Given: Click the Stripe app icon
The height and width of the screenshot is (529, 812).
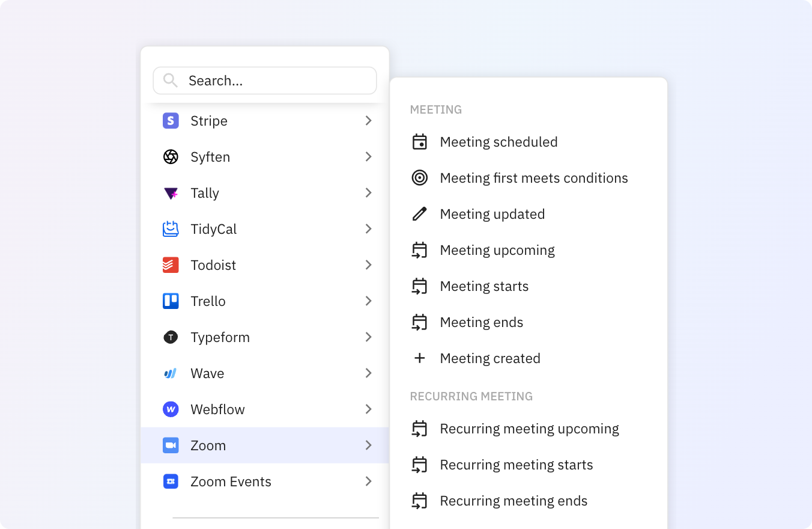Looking at the screenshot, I should [171, 121].
